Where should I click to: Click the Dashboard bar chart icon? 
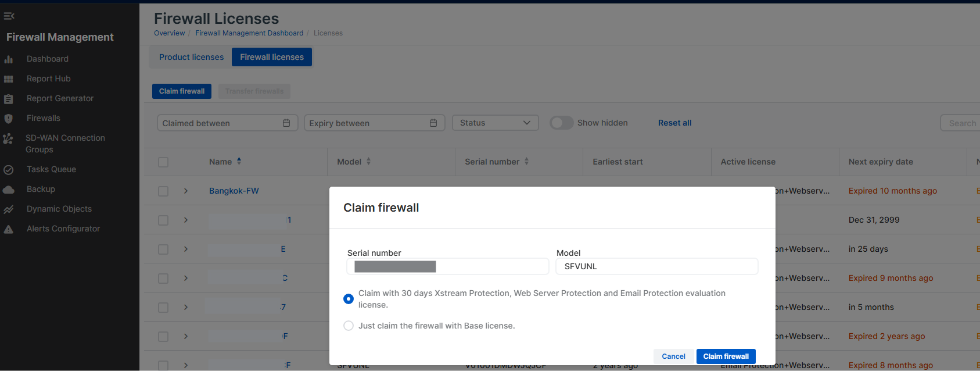[9, 59]
